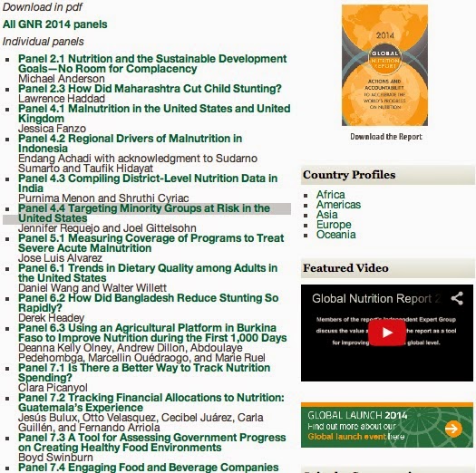476x473 pixels.
Task: Click author name Michael Anderson
Action: (62, 79)
